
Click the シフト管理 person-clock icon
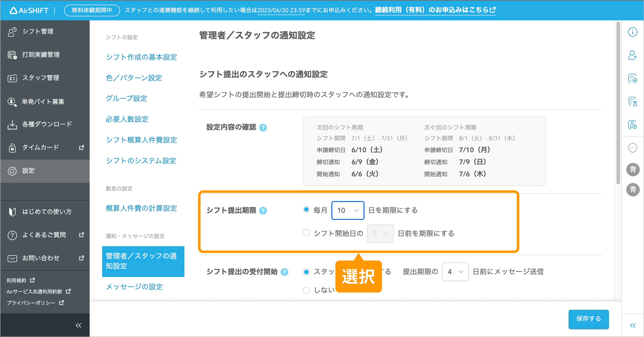pos(12,32)
